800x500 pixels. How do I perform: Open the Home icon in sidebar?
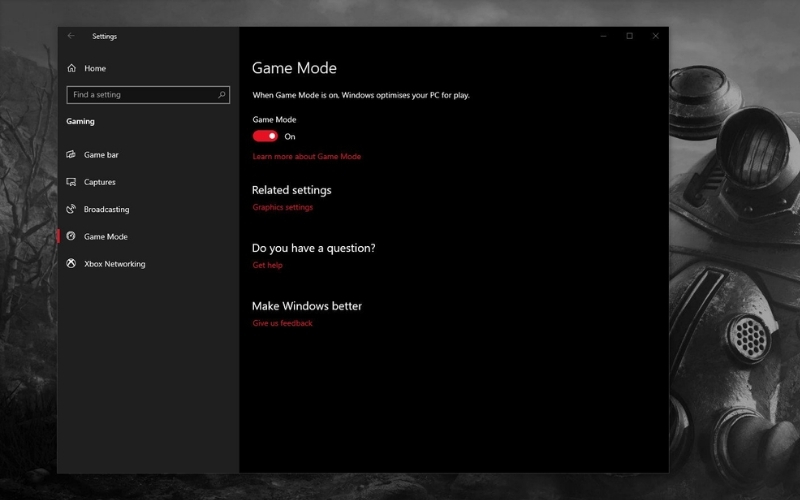coord(71,68)
